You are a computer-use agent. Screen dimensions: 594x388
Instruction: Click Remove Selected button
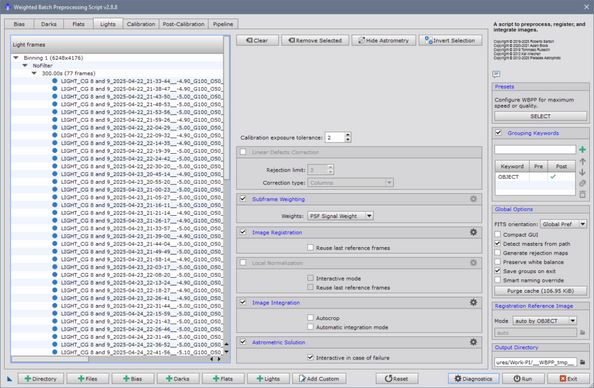(x=315, y=40)
